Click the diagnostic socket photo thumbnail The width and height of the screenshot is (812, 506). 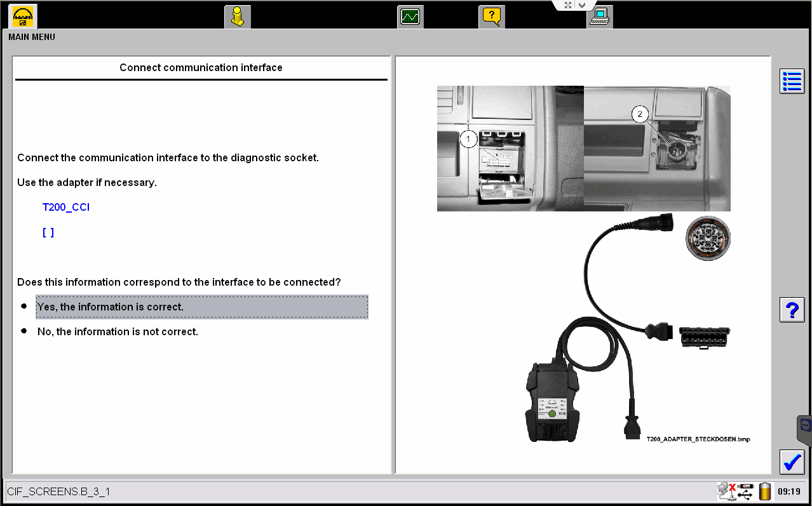tap(583, 149)
